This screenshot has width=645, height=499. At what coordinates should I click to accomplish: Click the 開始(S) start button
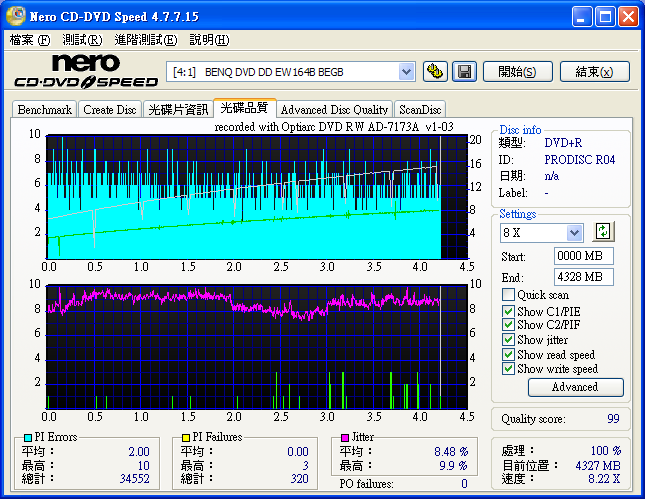[517, 72]
